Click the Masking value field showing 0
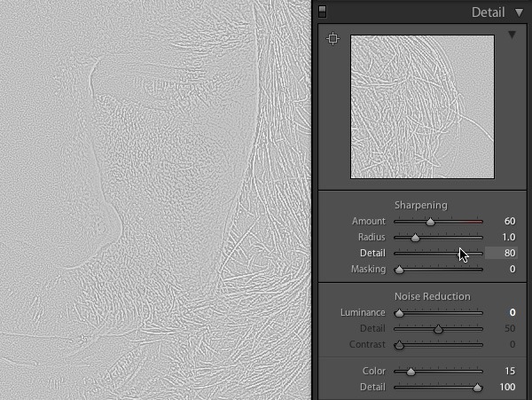The image size is (532, 400). 512,269
